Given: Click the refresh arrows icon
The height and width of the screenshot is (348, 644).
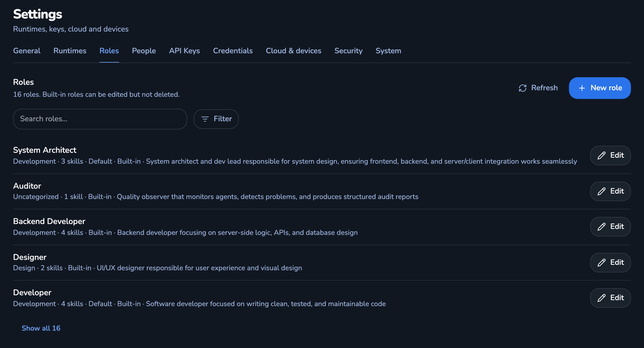Looking at the screenshot, I should coord(522,88).
